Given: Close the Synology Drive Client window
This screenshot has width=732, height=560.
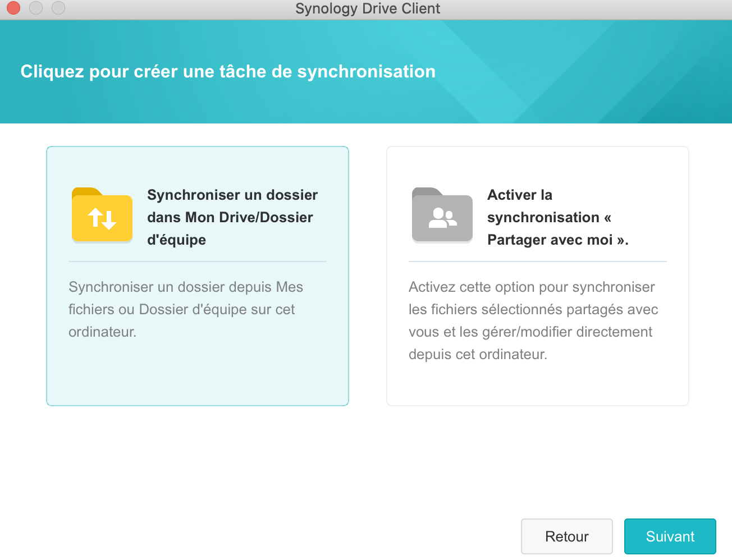Looking at the screenshot, I should [x=13, y=8].
